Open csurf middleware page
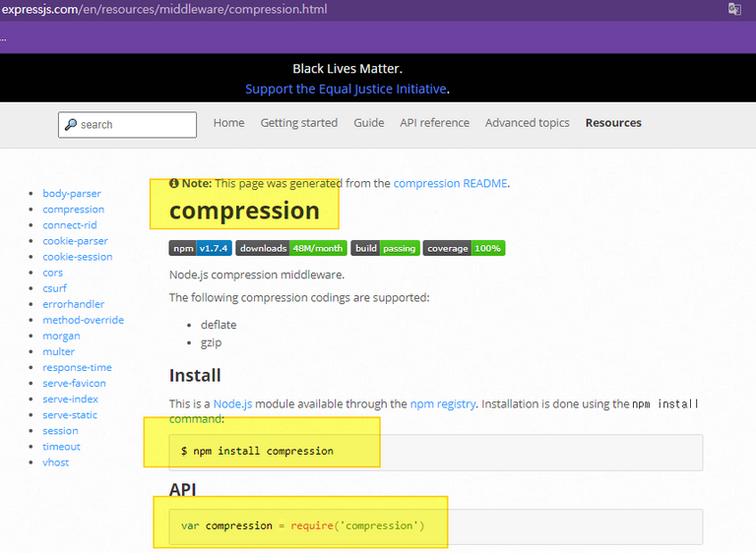The image size is (756, 553). click(x=54, y=288)
